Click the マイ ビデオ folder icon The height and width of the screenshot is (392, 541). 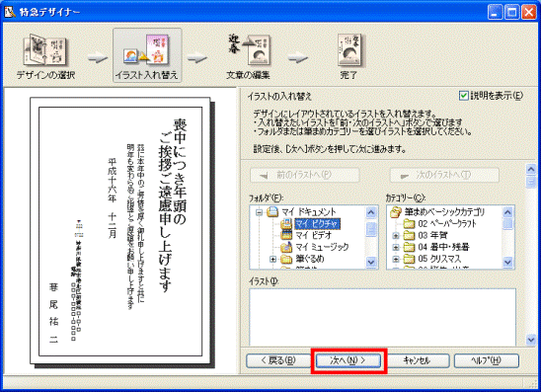pyautogui.click(x=286, y=235)
